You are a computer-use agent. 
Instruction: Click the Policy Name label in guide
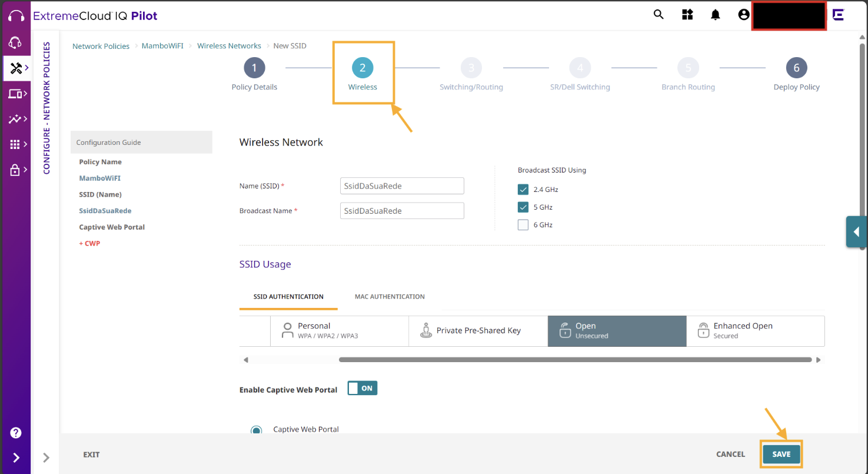[x=101, y=162]
